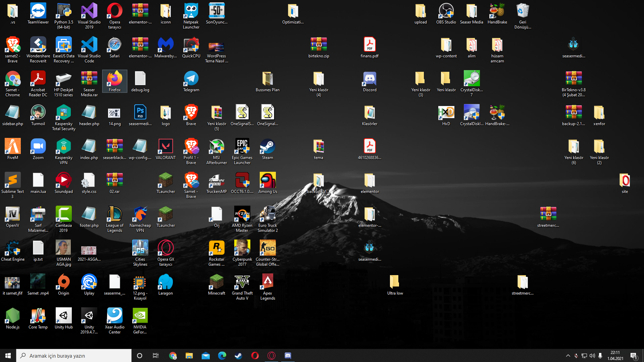Image resolution: width=644 pixels, height=362 pixels.
Task: Click the OpenIV desktop shortcut
Action: (12, 217)
